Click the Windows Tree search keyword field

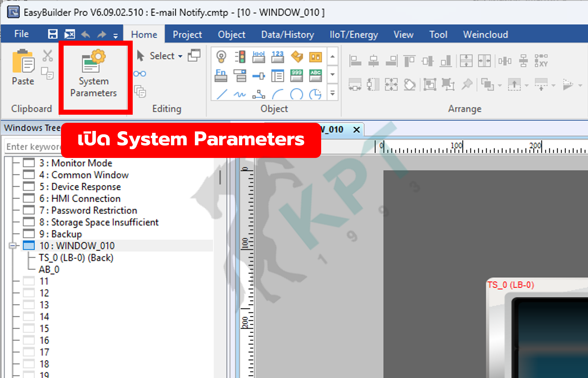pyautogui.click(x=33, y=146)
